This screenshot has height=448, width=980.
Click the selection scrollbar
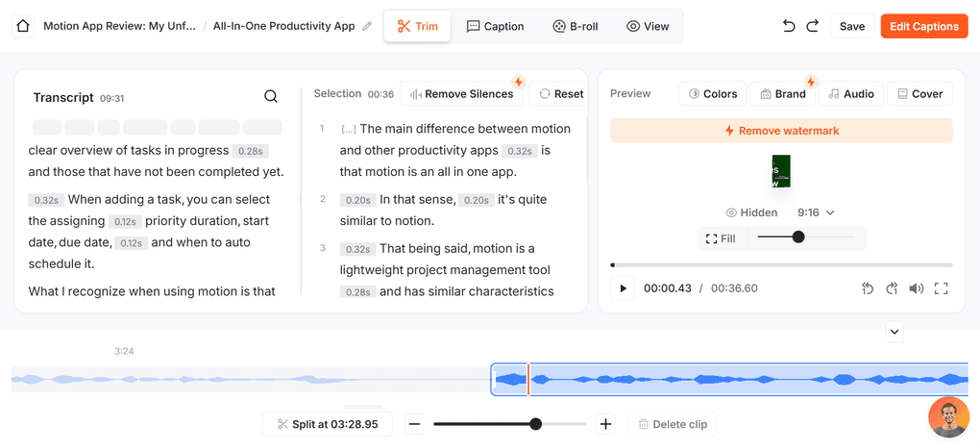point(586,149)
